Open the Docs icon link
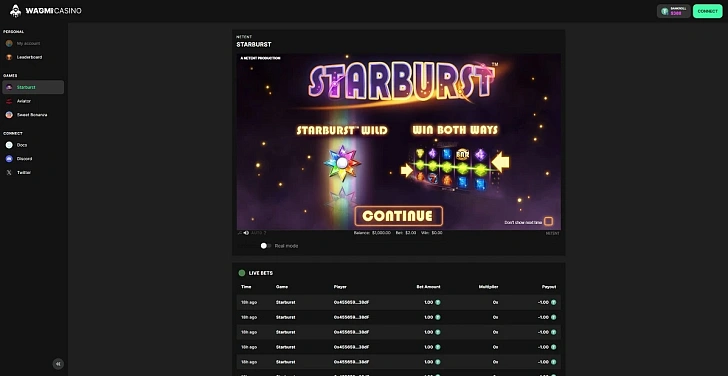 point(9,145)
